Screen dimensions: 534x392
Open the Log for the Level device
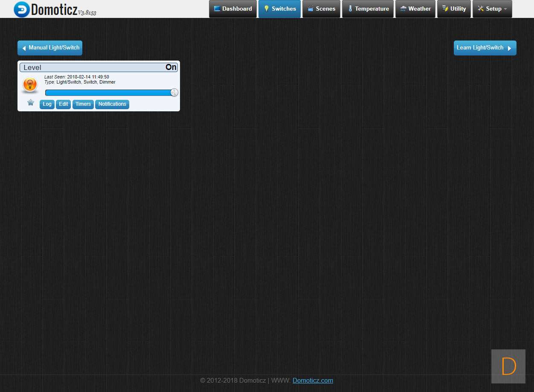click(x=47, y=104)
